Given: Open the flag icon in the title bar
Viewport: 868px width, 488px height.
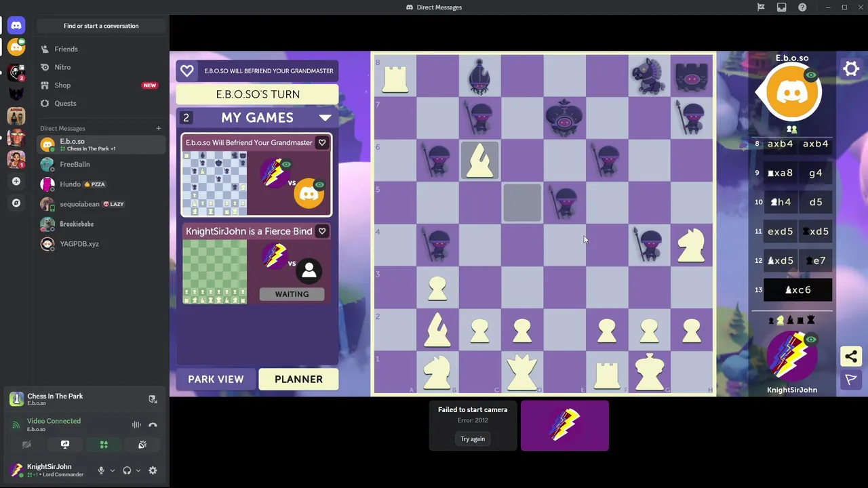Looking at the screenshot, I should (x=761, y=7).
